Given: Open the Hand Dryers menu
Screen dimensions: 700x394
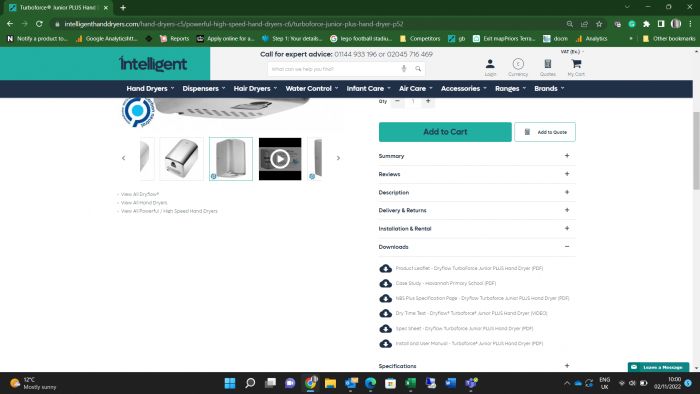Looking at the screenshot, I should pyautogui.click(x=150, y=88).
